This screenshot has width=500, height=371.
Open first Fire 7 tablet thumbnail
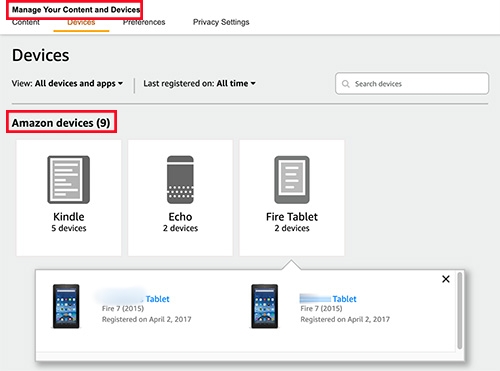pyautogui.click(x=66, y=306)
